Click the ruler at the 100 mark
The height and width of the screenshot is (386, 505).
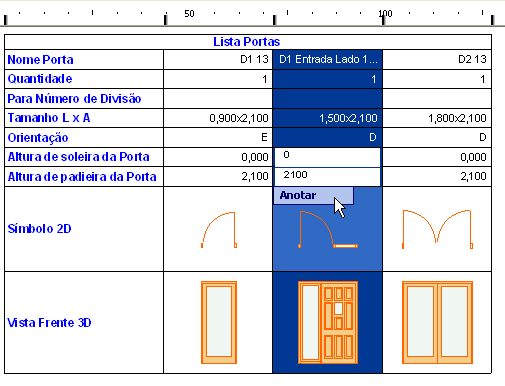click(x=385, y=14)
